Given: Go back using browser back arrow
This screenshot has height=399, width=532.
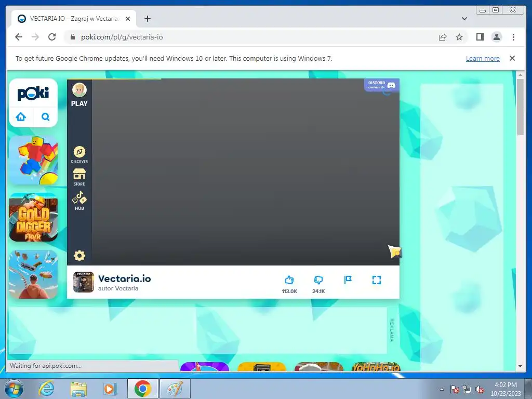Looking at the screenshot, I should click(19, 37).
